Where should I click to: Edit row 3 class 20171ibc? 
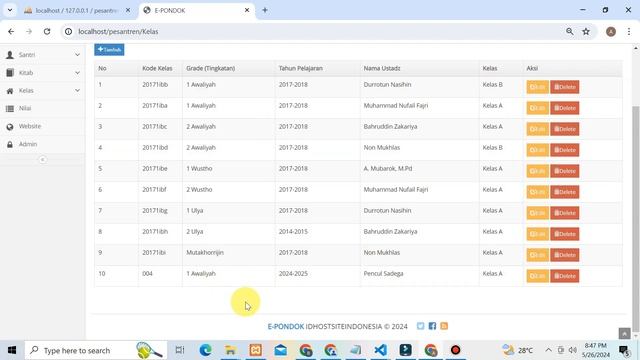(537, 129)
